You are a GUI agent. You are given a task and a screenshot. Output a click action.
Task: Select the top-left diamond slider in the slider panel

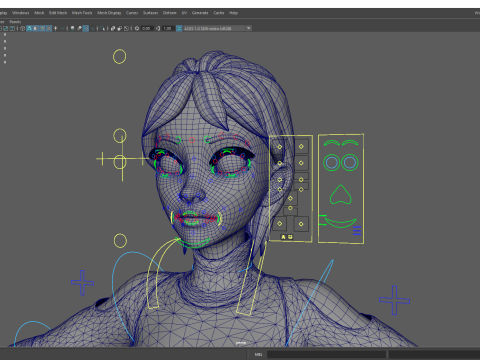pyautogui.click(x=279, y=147)
